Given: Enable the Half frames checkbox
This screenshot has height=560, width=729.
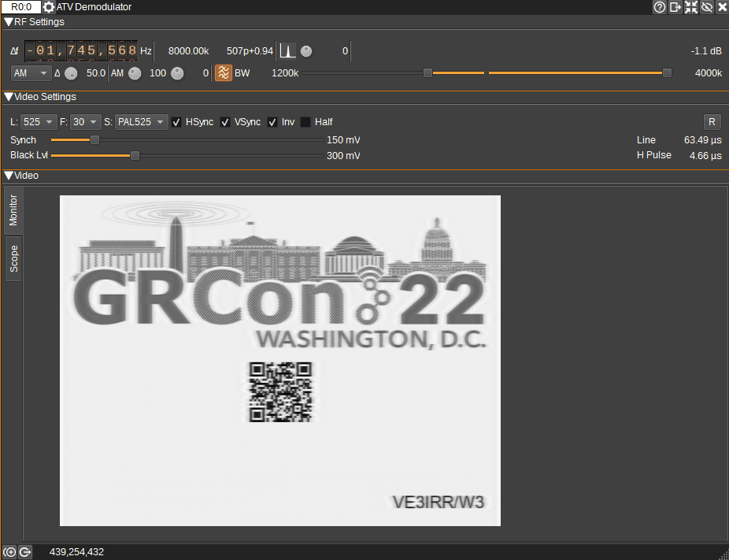Looking at the screenshot, I should point(305,122).
